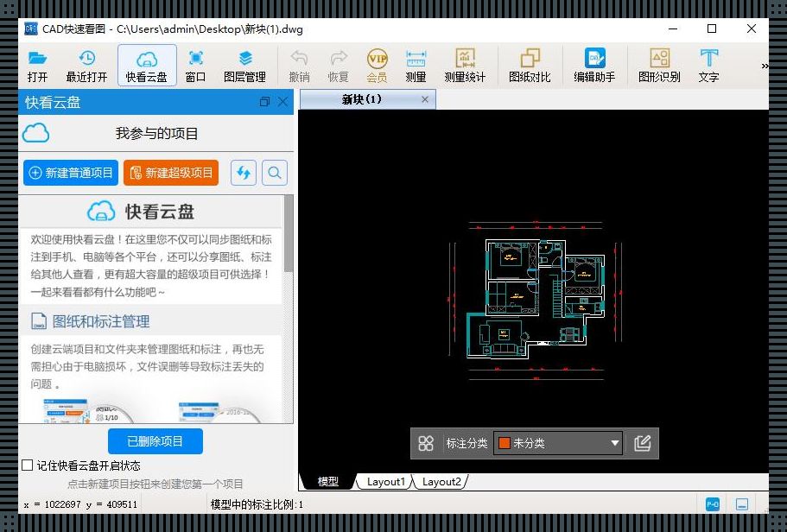Close the 快看云盘 side panel
The width and height of the screenshot is (787, 532).
coord(283,102)
